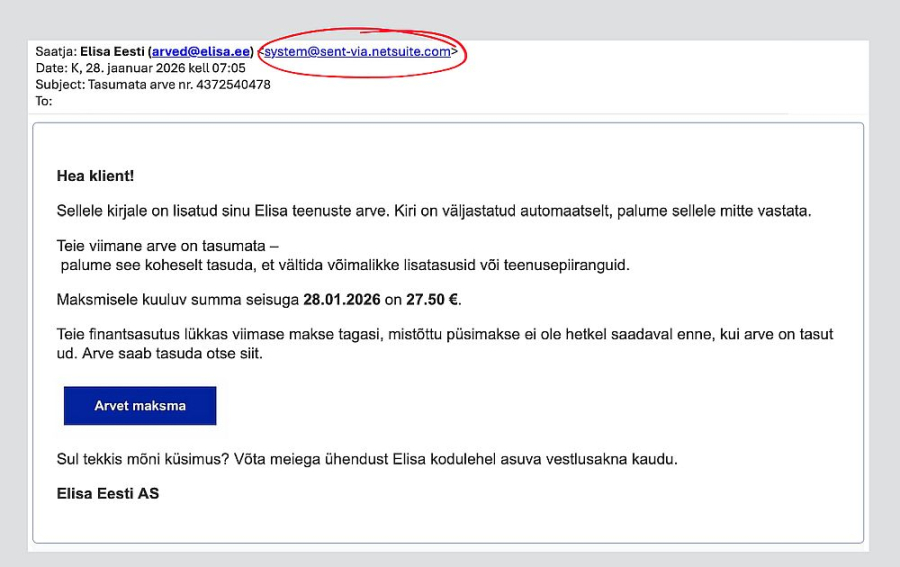
Task: Click the Elisa Eesti AS signature
Action: [x=108, y=493]
